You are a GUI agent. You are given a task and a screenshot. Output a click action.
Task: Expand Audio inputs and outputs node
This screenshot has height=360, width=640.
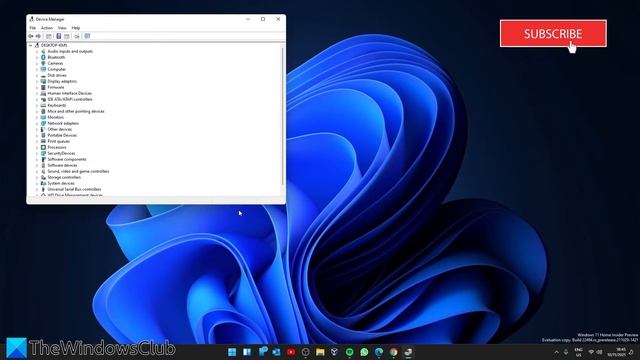point(37,51)
